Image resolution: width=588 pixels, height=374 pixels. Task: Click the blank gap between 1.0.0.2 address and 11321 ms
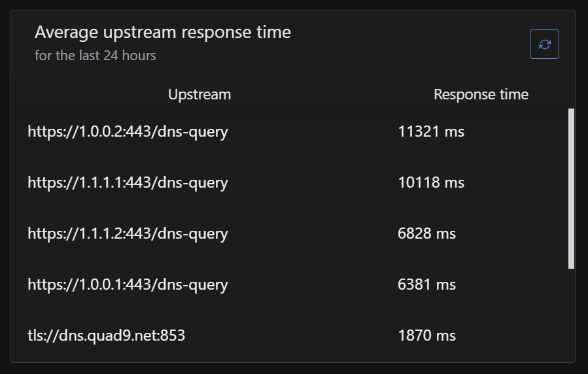pos(313,131)
